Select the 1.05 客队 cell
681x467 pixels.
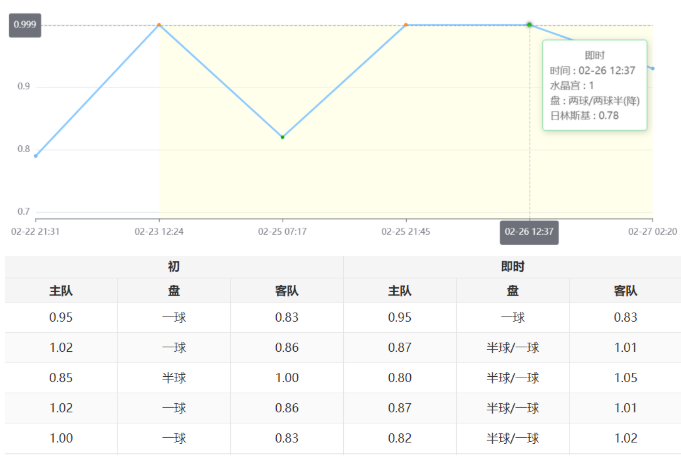coord(625,378)
